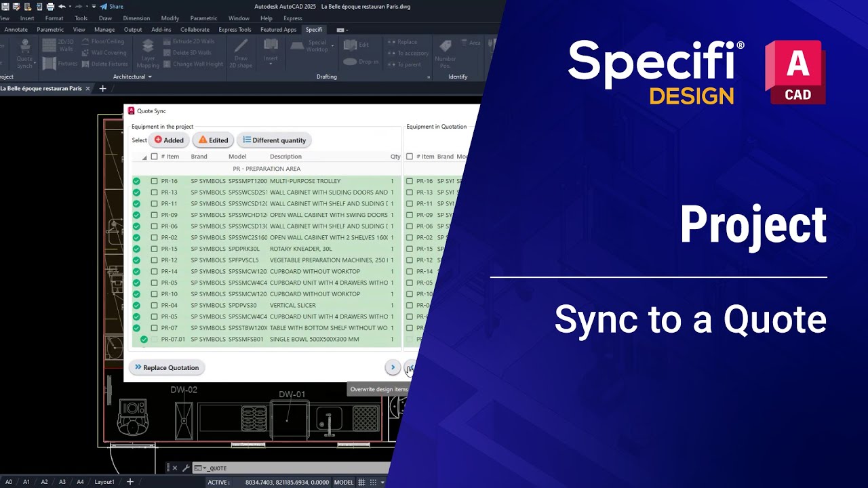
Task: Click the Plot printer icon
Action: pos(50,6)
